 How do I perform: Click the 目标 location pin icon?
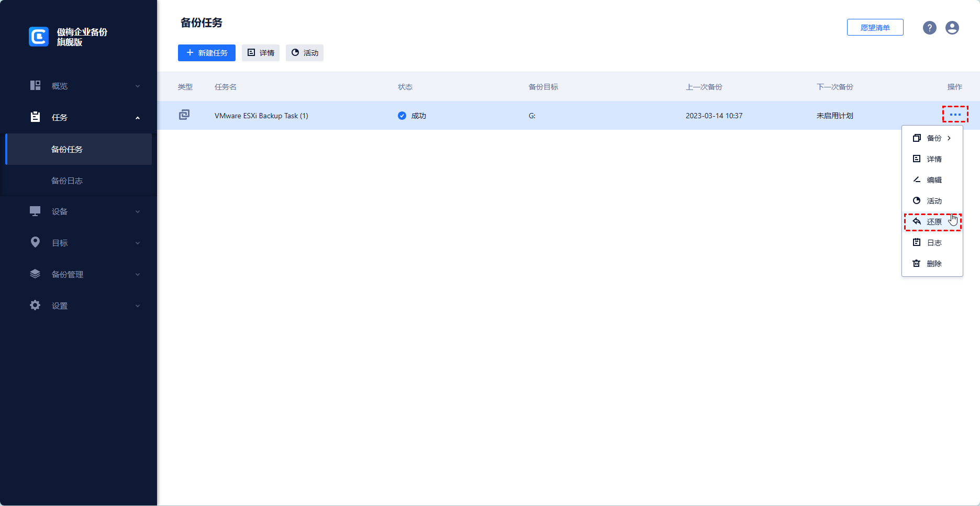pyautogui.click(x=35, y=242)
